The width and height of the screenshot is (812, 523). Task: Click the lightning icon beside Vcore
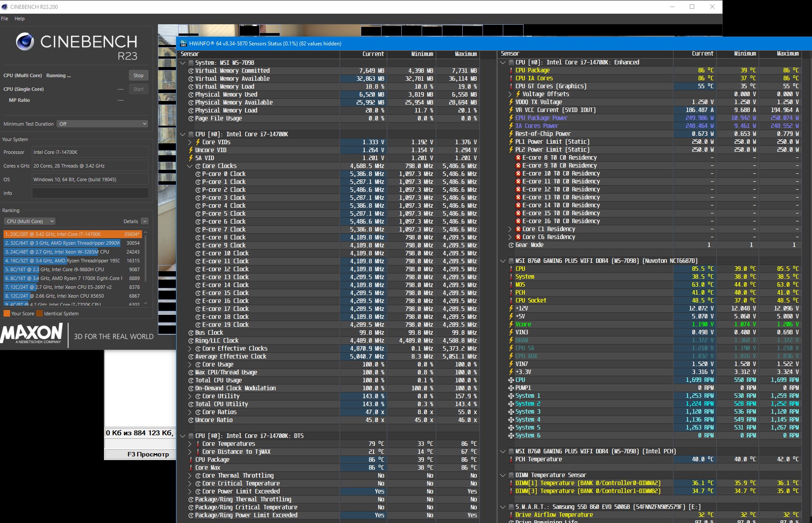[511, 325]
